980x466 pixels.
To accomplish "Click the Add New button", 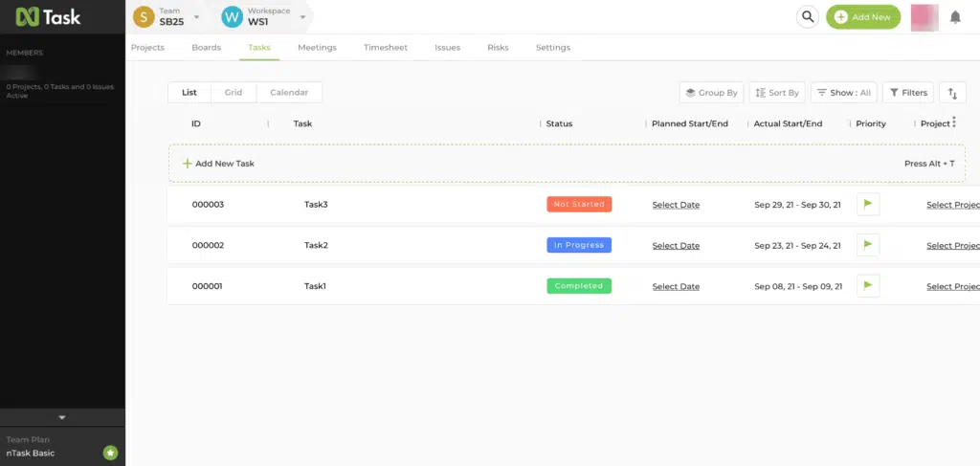I will coord(863,17).
